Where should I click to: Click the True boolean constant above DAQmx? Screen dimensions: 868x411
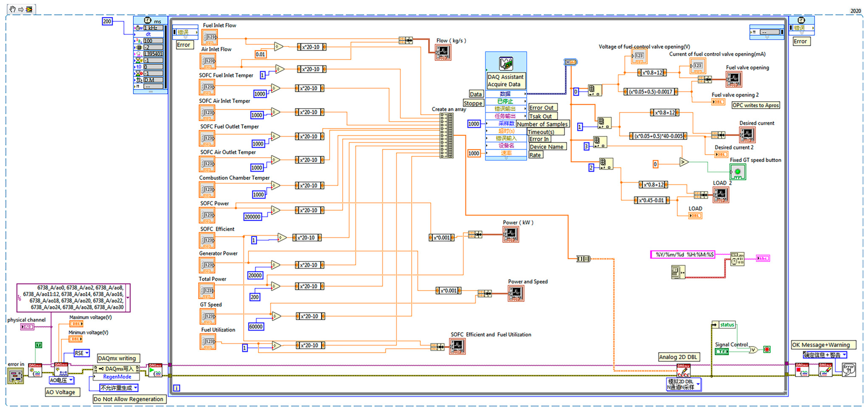39,345
